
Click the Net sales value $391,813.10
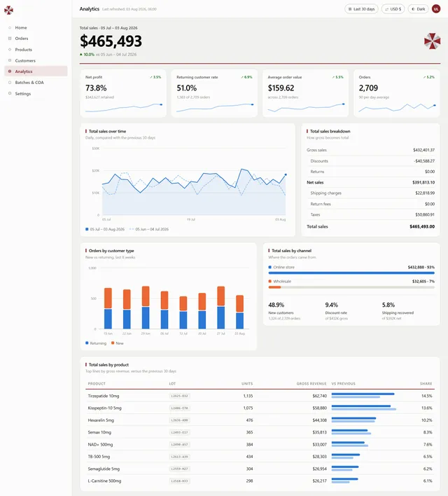pos(423,183)
